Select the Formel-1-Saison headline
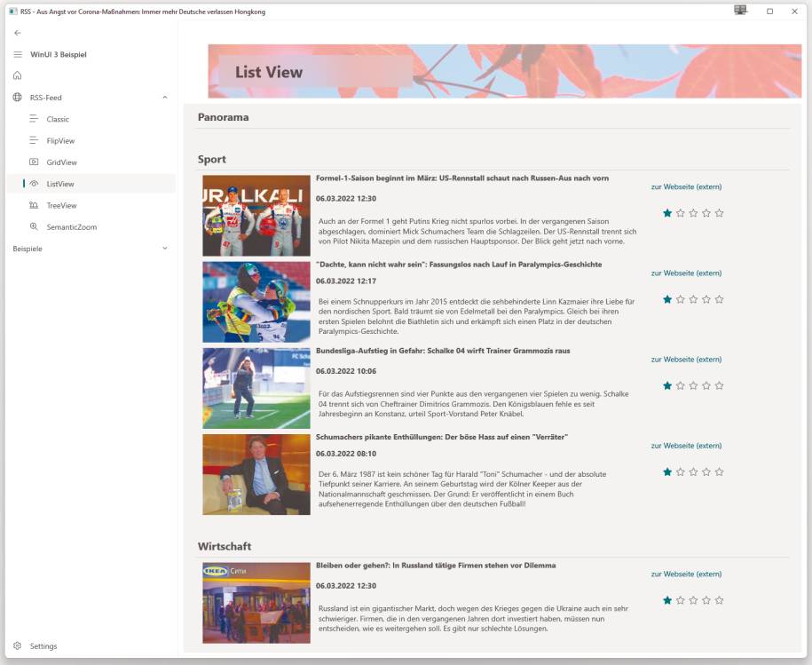The width and height of the screenshot is (812, 665). click(462, 178)
